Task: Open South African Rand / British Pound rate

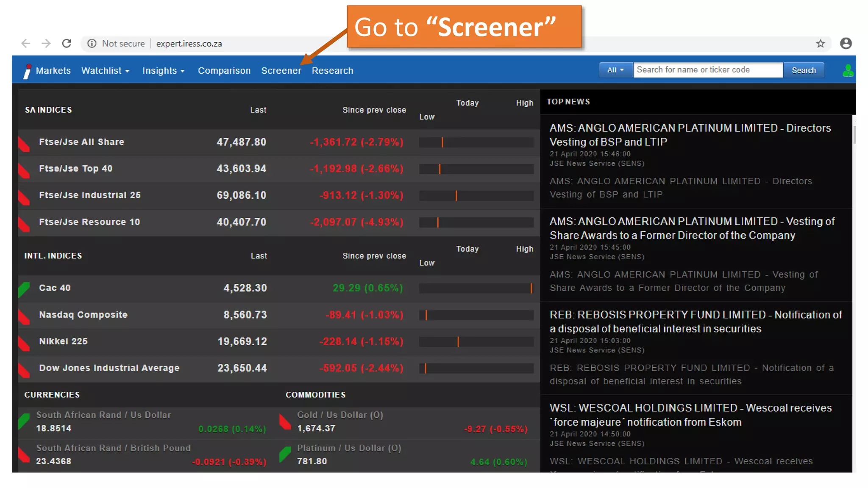Action: (114, 448)
